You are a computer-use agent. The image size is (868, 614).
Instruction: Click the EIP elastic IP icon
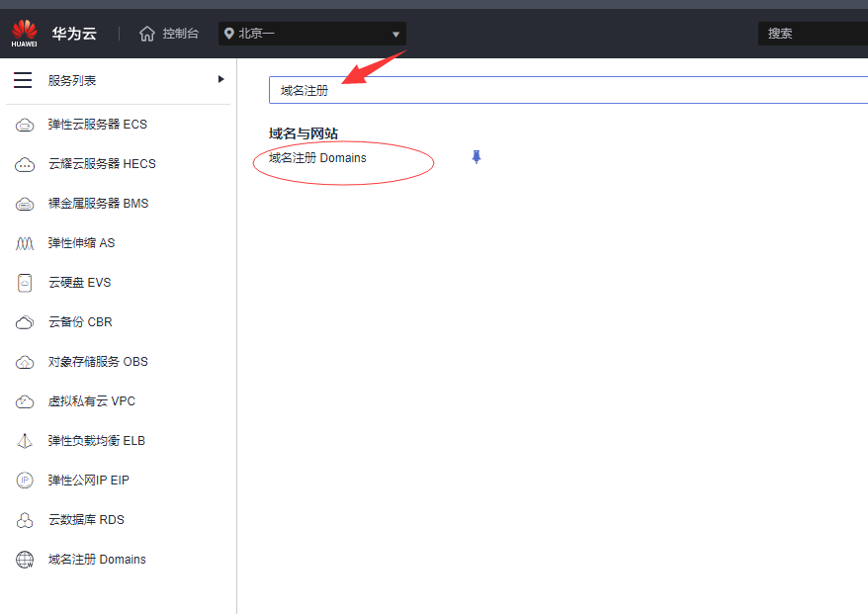[25, 480]
